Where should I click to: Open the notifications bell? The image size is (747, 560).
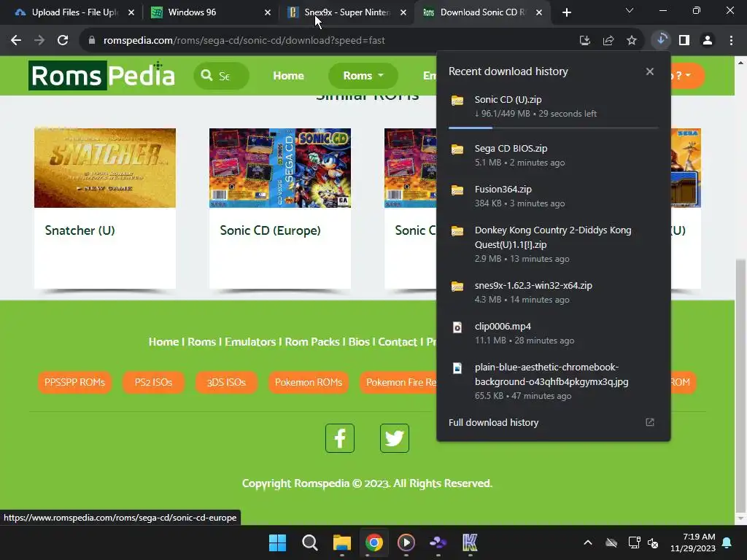pyautogui.click(x=727, y=542)
